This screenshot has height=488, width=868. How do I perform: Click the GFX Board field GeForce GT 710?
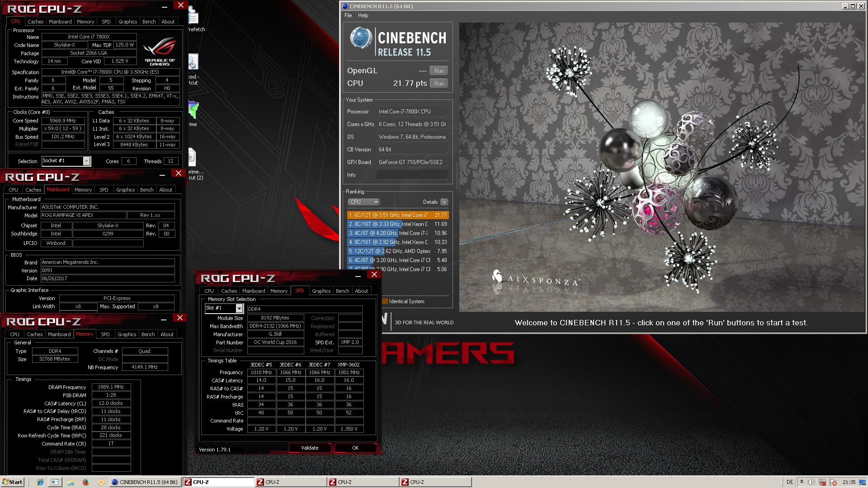412,162
